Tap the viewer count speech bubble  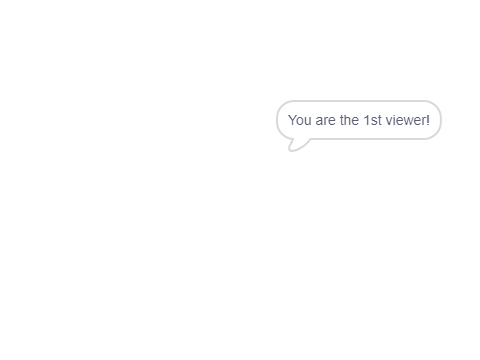pyautogui.click(x=359, y=120)
